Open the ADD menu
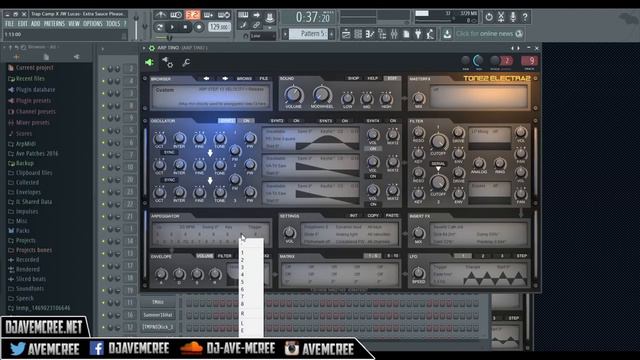Image resolution: width=640 pixels, height=360 pixels. point(36,24)
